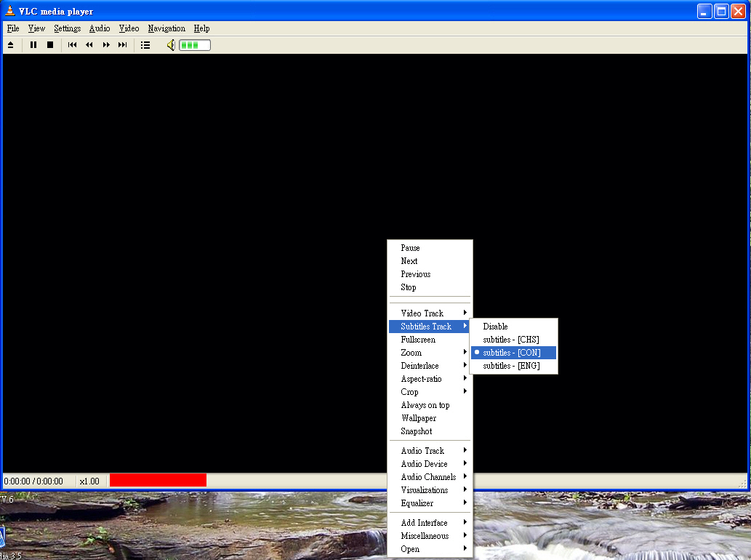Click the red seek bar in status area
This screenshot has height=560, width=751.
click(x=158, y=480)
